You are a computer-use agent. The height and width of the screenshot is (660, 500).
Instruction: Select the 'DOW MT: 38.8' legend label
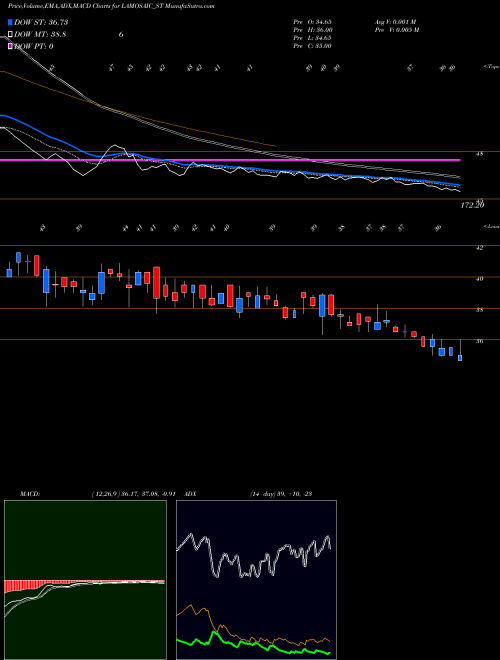pyautogui.click(x=40, y=35)
